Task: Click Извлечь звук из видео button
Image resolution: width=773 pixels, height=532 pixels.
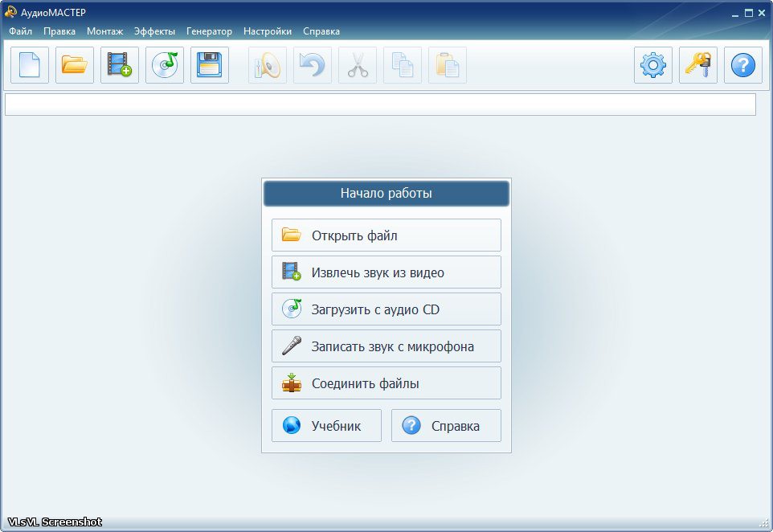Action: (x=386, y=272)
